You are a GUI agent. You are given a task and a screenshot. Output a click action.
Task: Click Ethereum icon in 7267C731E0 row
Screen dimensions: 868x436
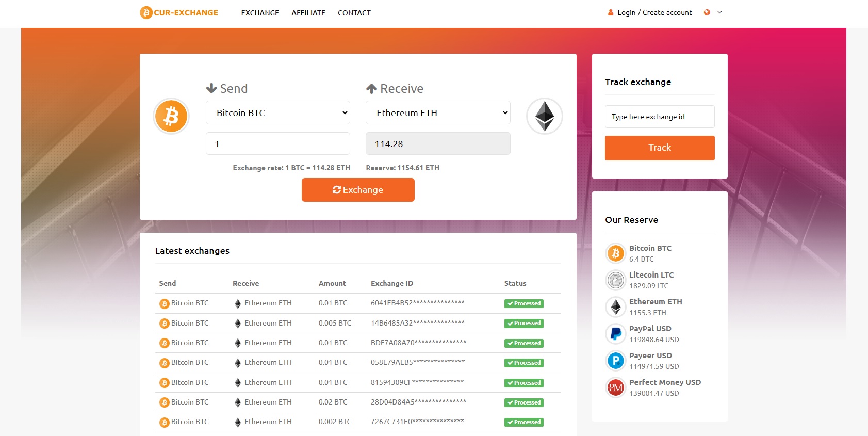(238, 423)
